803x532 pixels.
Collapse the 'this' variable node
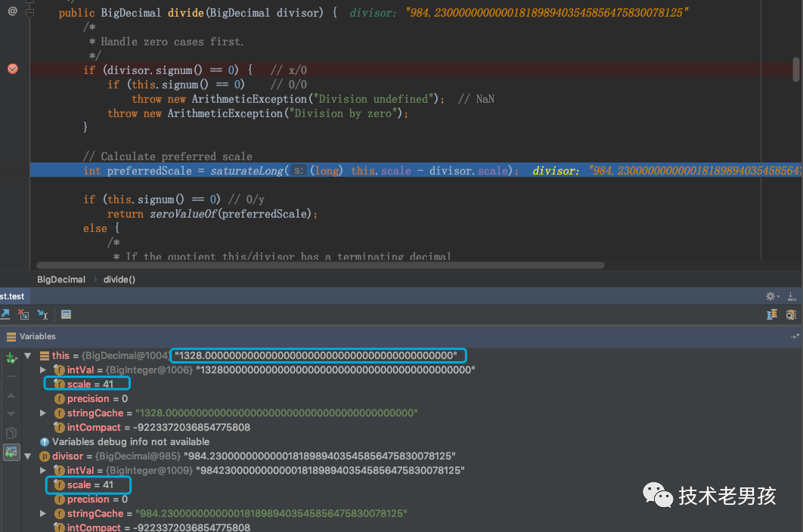coord(28,355)
